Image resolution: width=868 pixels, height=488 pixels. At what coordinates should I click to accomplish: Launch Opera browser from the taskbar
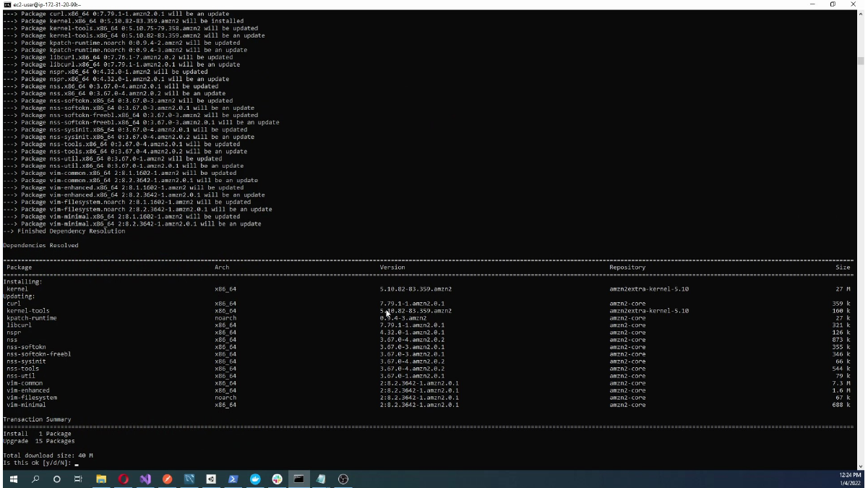[124, 479]
